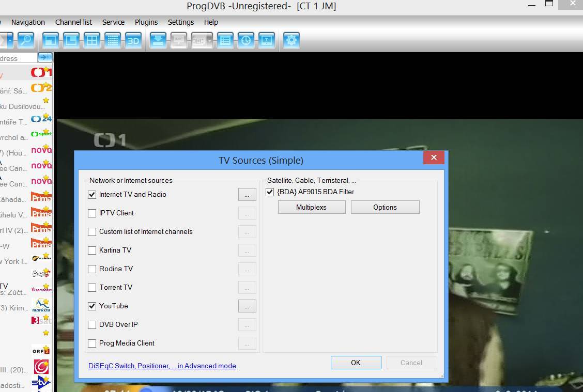Image resolution: width=583 pixels, height=392 pixels.
Task: Select the STV channel logo
Action: [41, 382]
